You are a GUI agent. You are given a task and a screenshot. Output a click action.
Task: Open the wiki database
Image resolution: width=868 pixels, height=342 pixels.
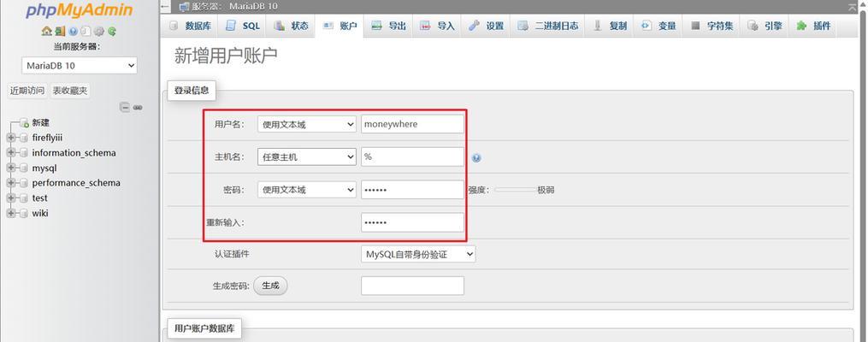[40, 213]
